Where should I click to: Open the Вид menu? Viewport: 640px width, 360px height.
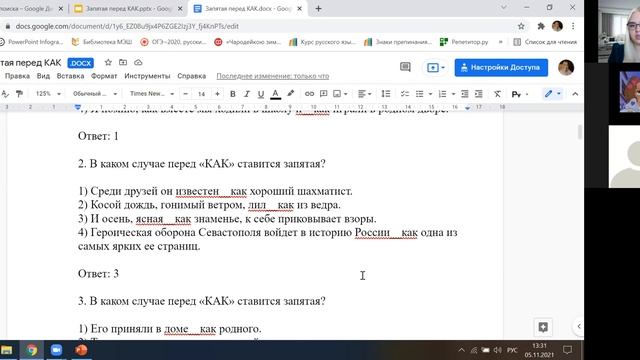point(43,76)
